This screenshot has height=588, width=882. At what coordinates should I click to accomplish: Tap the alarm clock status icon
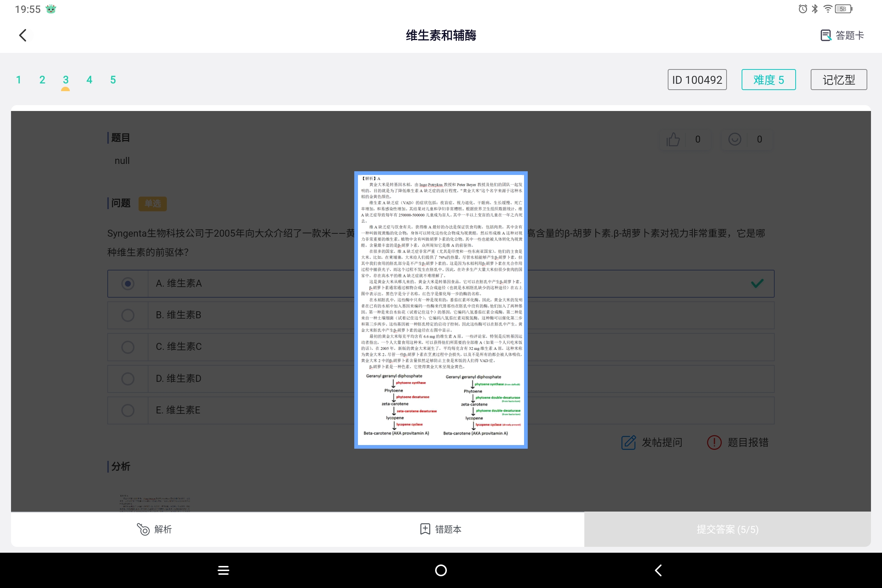click(x=803, y=9)
